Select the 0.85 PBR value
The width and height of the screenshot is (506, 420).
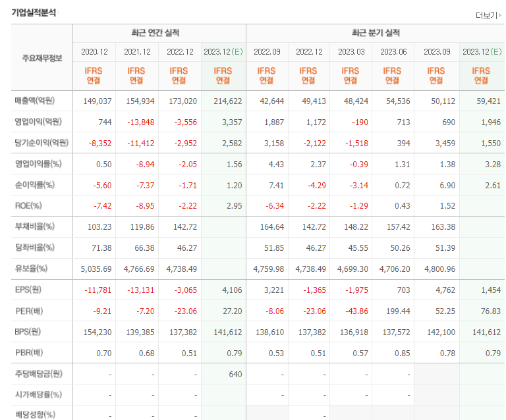point(403,354)
